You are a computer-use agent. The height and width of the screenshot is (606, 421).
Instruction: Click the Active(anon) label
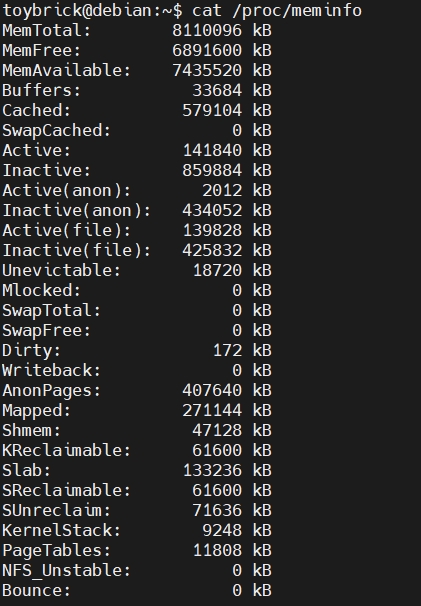click(x=67, y=191)
